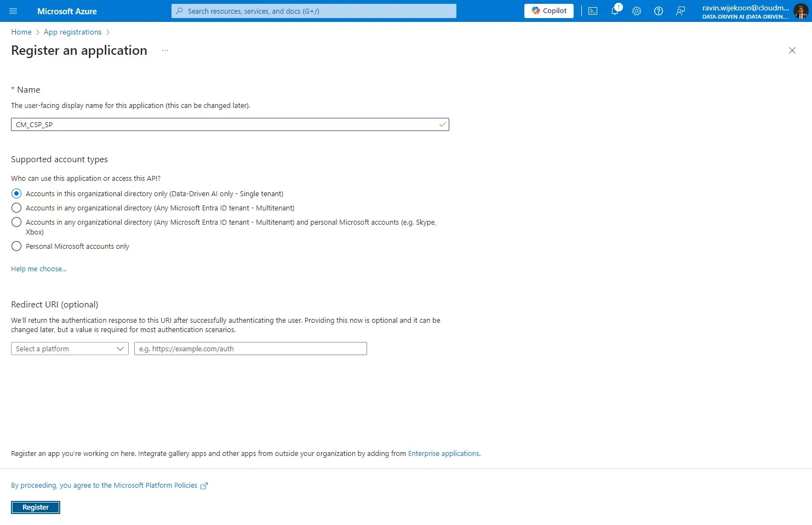Open the Microsoft Platform Policies link
Screen dimensions: 812x525
tap(110, 486)
